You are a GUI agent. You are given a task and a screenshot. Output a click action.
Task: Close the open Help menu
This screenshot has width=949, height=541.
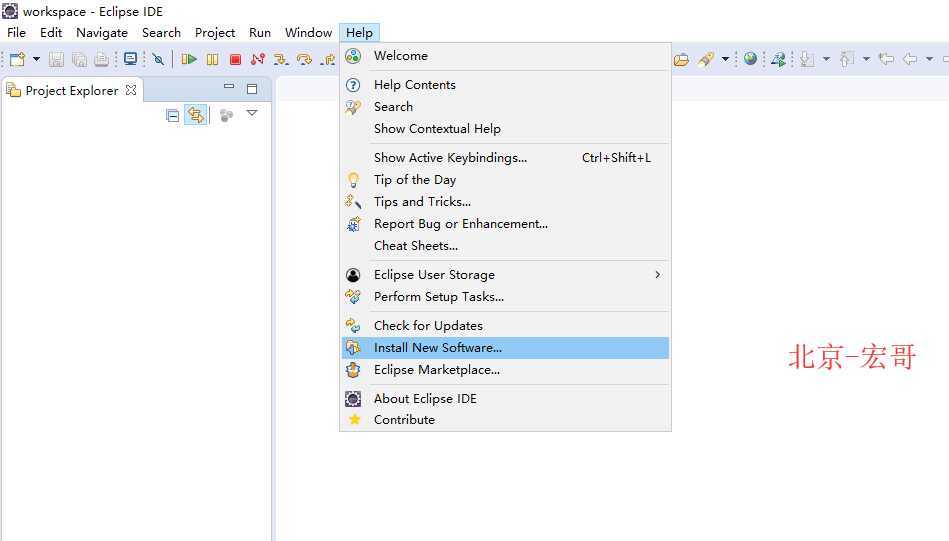tap(360, 33)
